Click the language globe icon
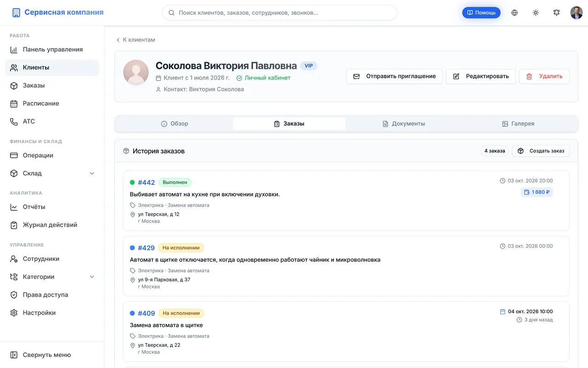588x368 pixels. click(514, 13)
